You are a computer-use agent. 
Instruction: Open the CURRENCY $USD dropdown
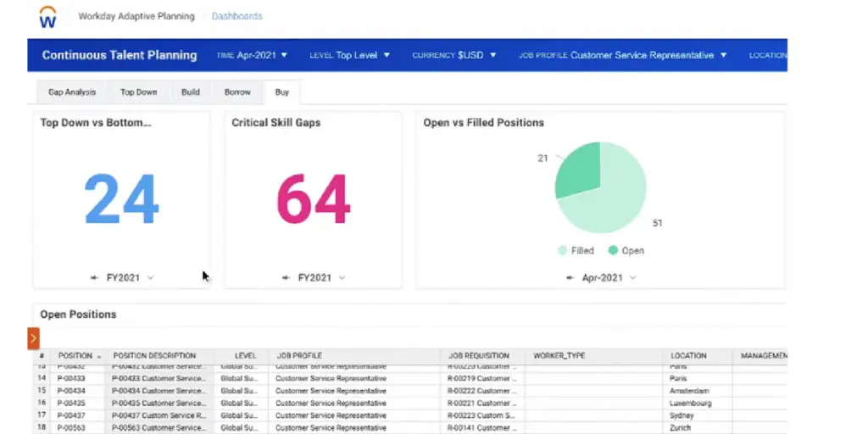pyautogui.click(x=454, y=55)
